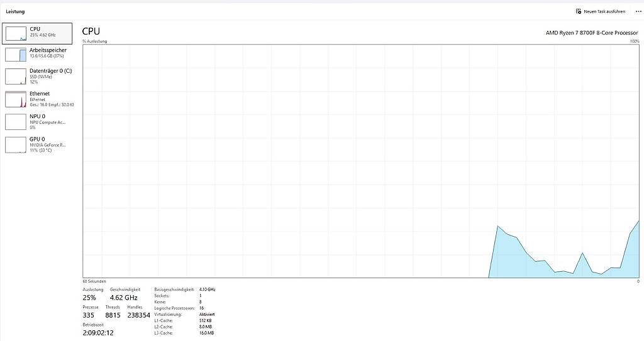Click the AMD Ryzen 7 8700F processor name

[x=591, y=33]
